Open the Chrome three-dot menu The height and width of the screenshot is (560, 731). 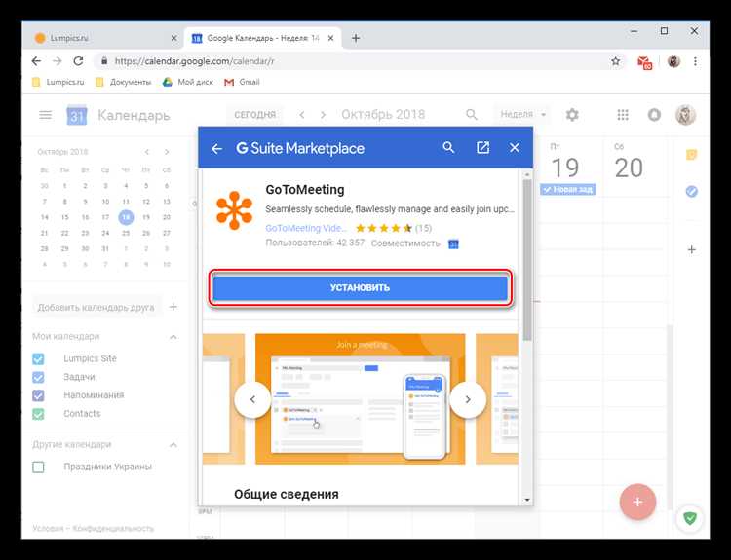(695, 61)
